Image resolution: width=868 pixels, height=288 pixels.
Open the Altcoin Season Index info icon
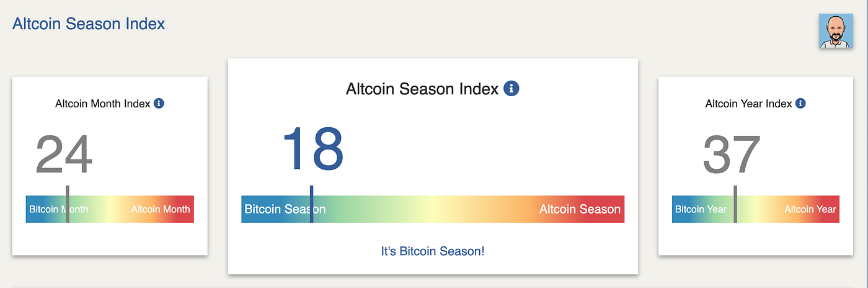[511, 89]
